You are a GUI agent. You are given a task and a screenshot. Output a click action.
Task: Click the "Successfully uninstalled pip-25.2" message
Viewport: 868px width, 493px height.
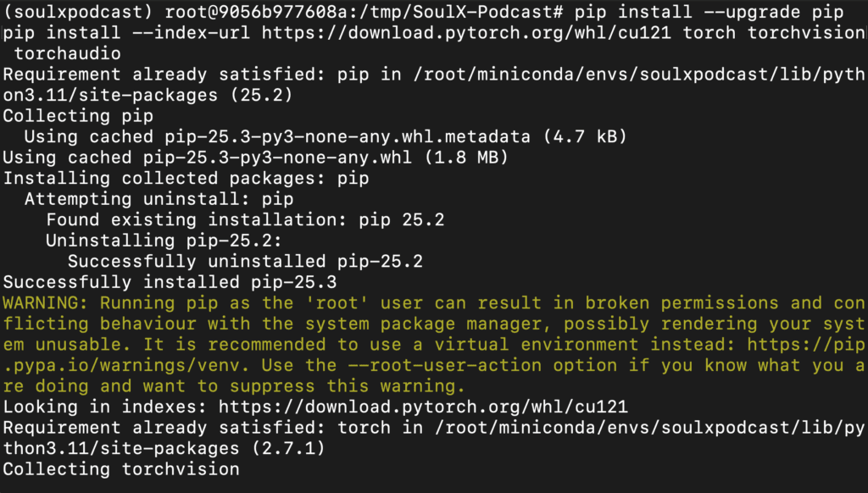point(246,262)
